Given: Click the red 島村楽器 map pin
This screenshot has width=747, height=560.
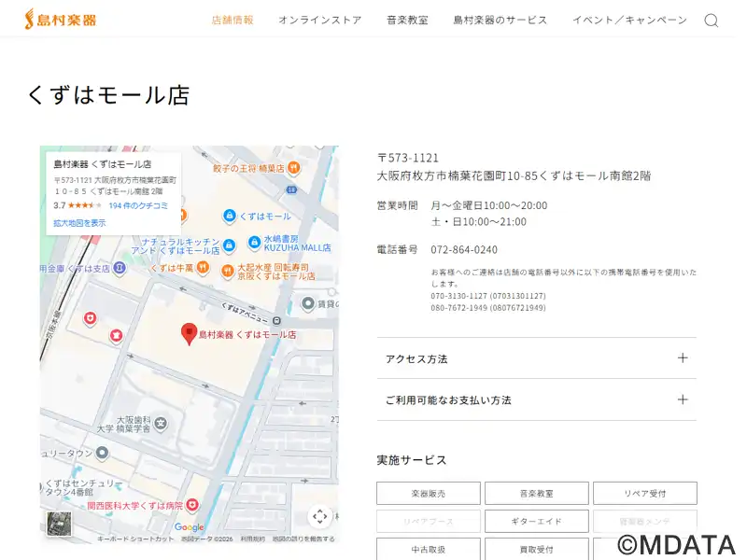Looking at the screenshot, I should (190, 333).
